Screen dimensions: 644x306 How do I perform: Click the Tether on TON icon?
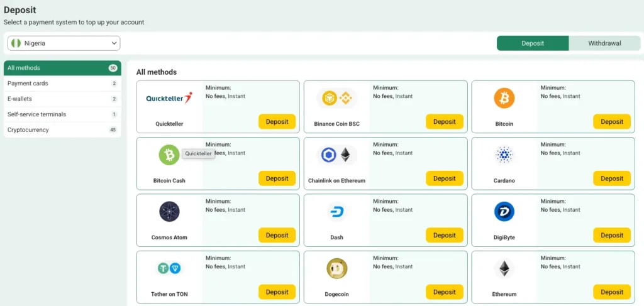169,268
